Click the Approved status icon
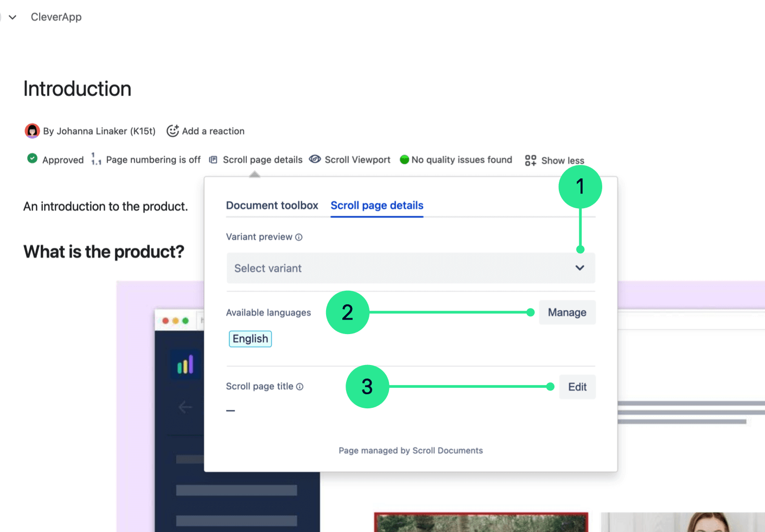This screenshot has width=765, height=532. click(x=32, y=159)
